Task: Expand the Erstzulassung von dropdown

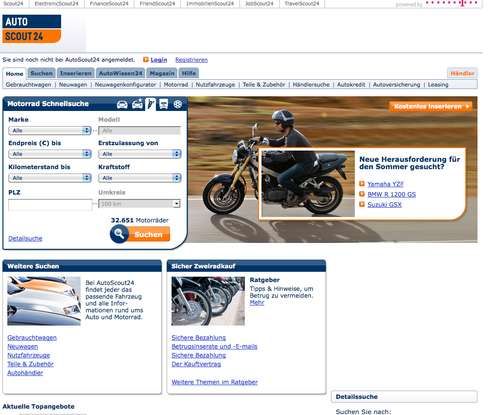Action: click(x=140, y=154)
